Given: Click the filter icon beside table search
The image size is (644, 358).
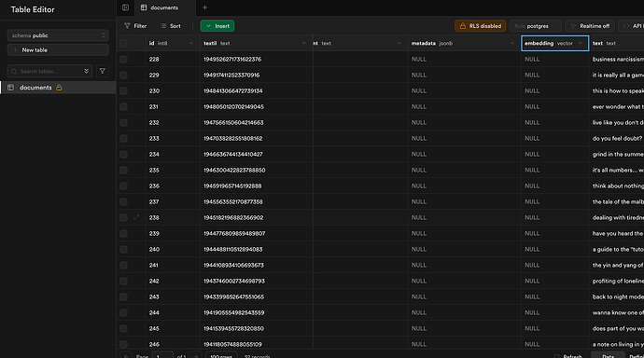Looking at the screenshot, I should (103, 71).
